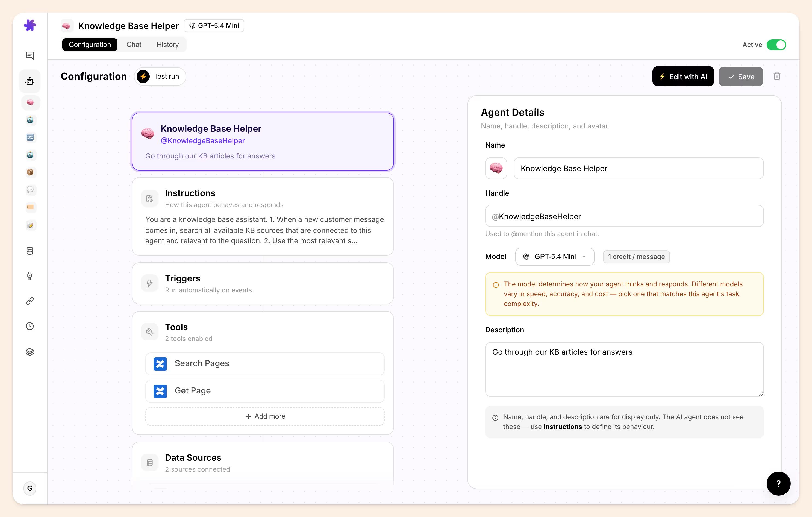Open the Search Pages tool row

pyautogui.click(x=265, y=364)
